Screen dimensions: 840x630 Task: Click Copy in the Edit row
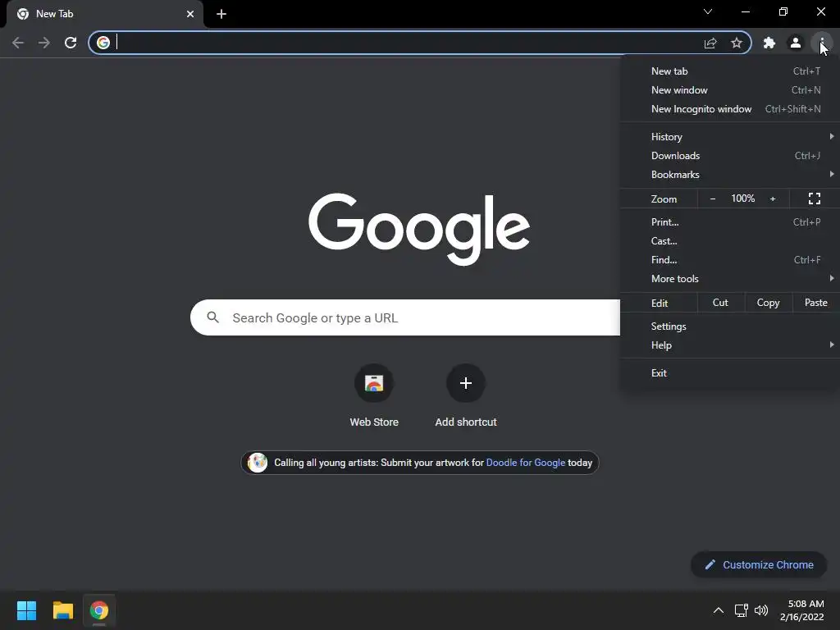(768, 303)
